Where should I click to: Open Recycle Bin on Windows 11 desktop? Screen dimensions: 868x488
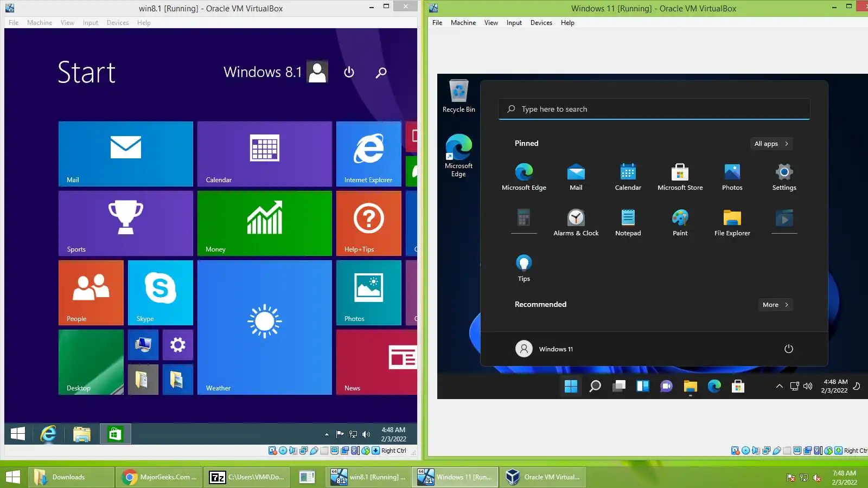tap(459, 97)
